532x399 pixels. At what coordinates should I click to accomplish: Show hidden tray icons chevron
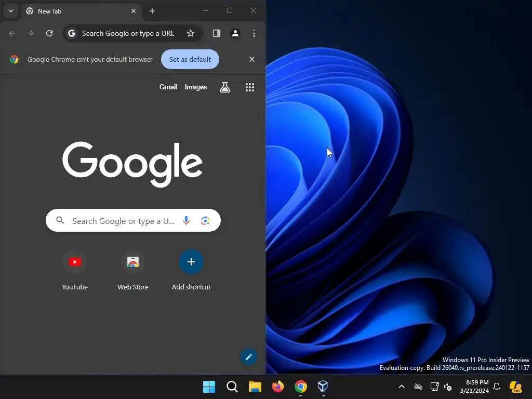(x=402, y=387)
